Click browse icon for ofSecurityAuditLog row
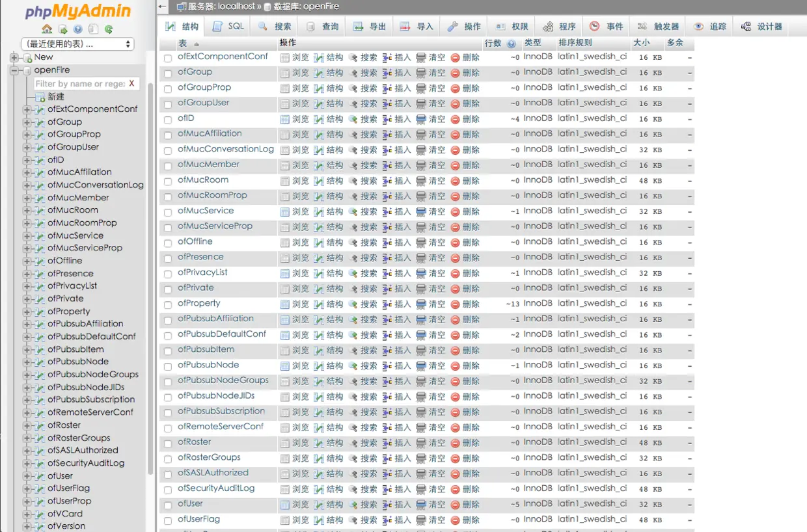 [285, 489]
